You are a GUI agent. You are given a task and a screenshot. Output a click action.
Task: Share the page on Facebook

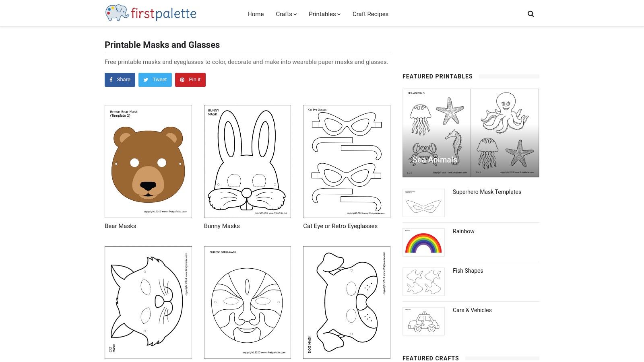(x=120, y=80)
